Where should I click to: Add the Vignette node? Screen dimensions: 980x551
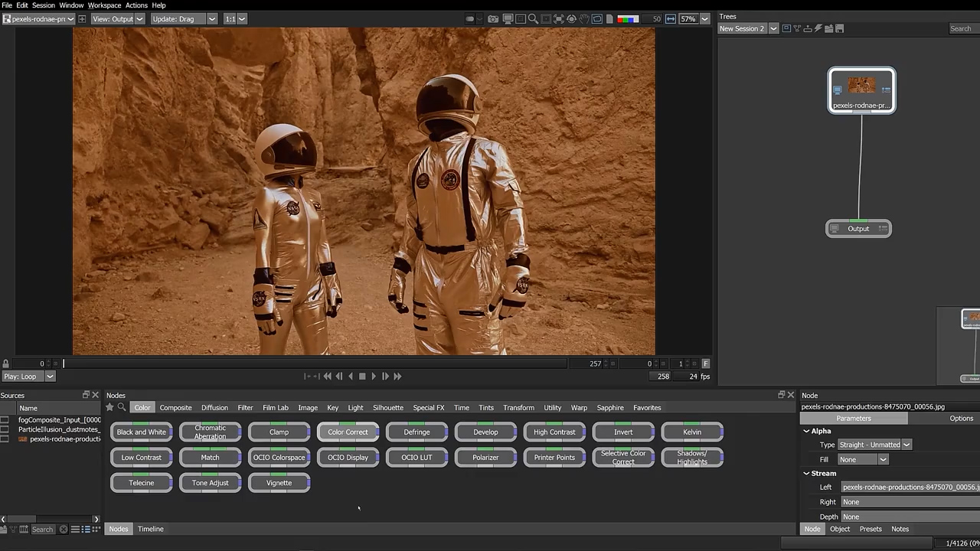(279, 483)
